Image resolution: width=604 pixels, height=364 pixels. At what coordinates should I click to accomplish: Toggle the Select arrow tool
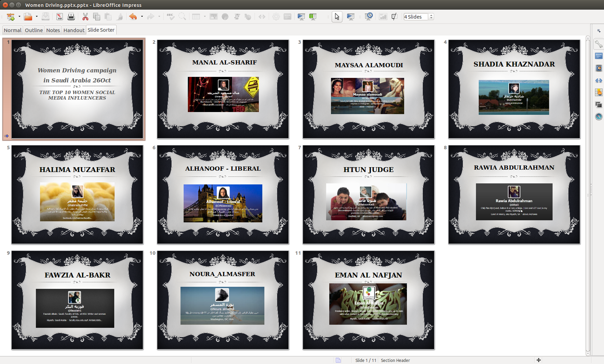tap(337, 17)
